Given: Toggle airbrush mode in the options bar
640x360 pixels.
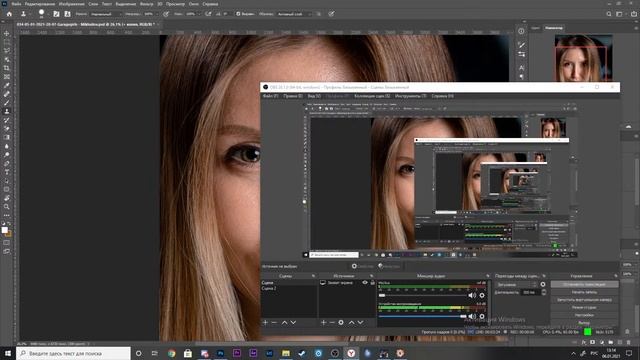Looking at the screenshot, I should [x=208, y=14].
